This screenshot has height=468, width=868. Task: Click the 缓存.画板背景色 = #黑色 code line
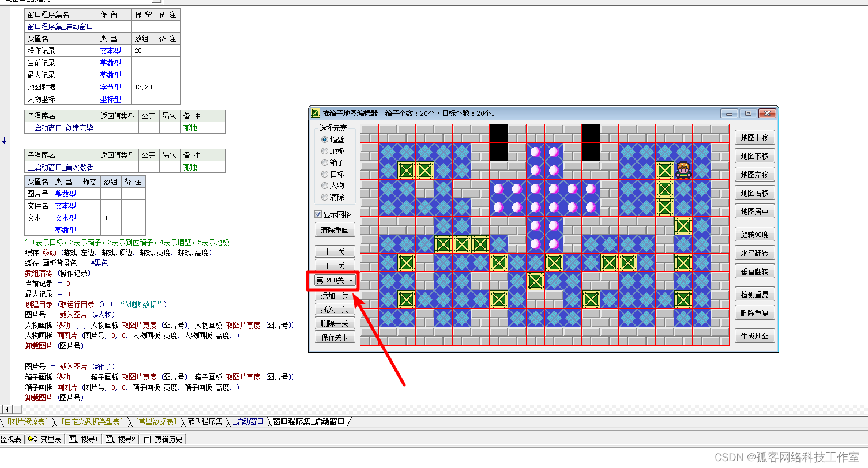tap(66, 263)
